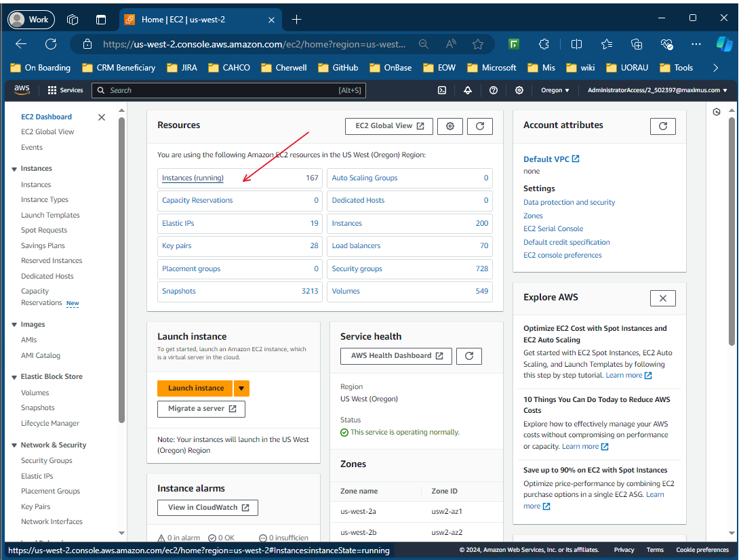Add this page to favorites star
The image size is (741, 560).
coord(478,44)
